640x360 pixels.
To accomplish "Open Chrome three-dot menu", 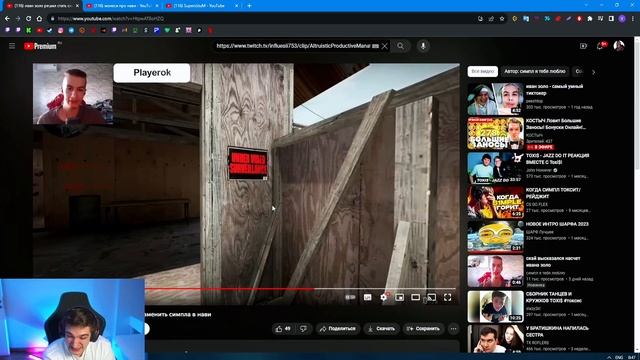I will coord(633,18).
